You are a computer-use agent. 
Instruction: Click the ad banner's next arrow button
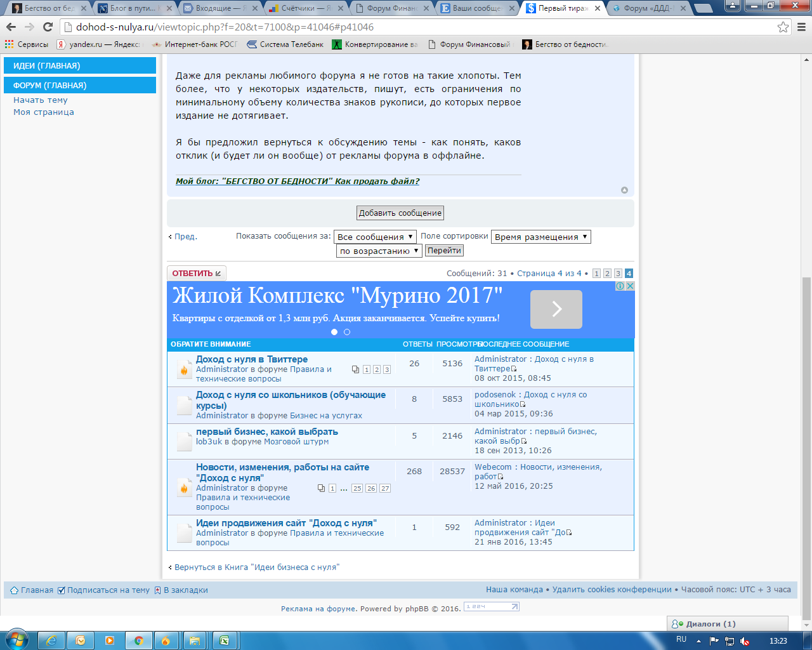coord(556,309)
